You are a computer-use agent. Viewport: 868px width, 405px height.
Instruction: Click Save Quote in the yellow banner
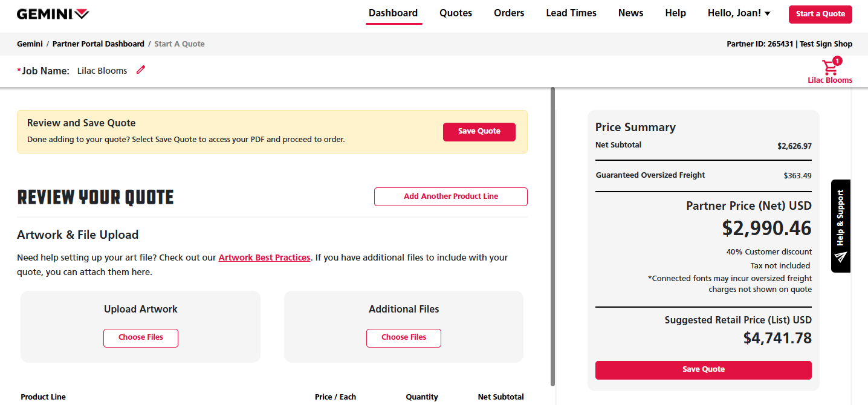pyautogui.click(x=479, y=132)
